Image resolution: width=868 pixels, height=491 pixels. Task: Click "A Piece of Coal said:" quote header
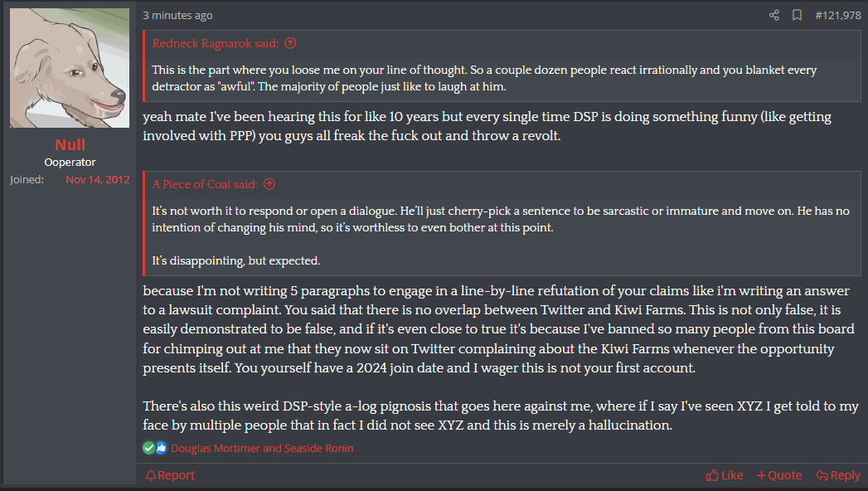pyautogui.click(x=205, y=184)
